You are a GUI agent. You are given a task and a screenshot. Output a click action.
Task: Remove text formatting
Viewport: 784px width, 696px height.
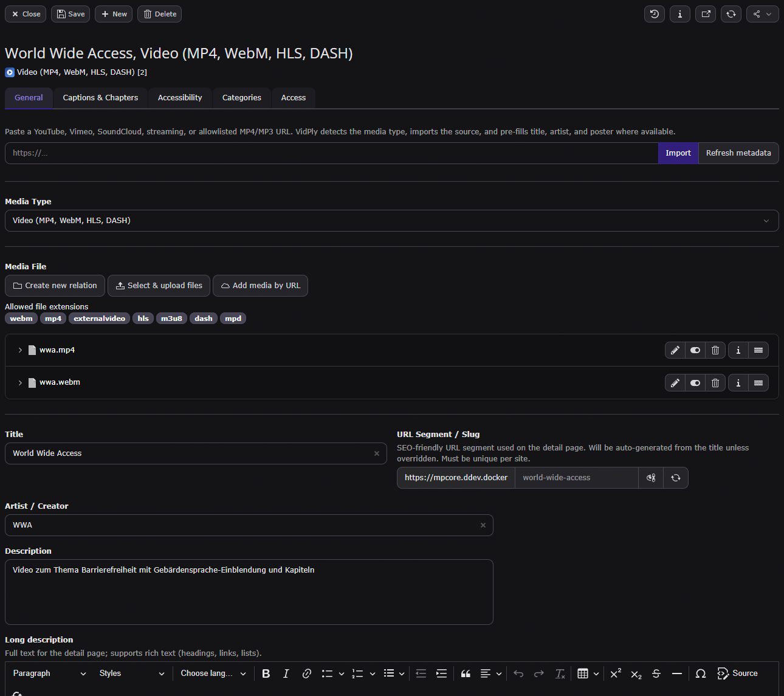click(x=560, y=674)
